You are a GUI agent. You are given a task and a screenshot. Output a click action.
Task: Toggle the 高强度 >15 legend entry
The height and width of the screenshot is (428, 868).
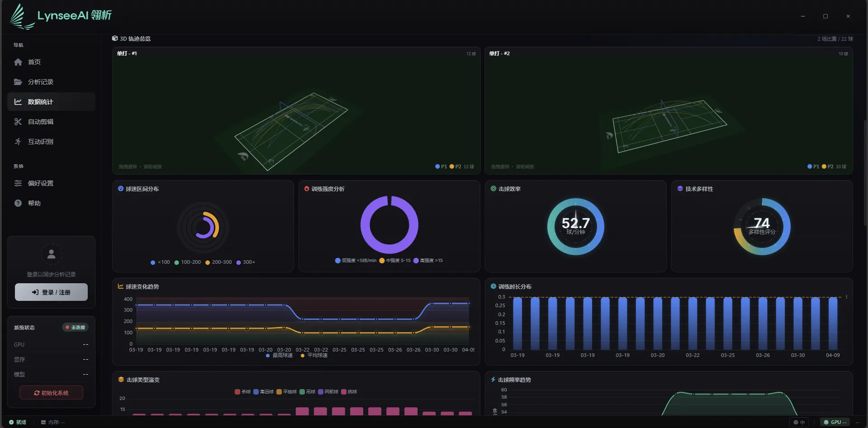click(x=428, y=261)
